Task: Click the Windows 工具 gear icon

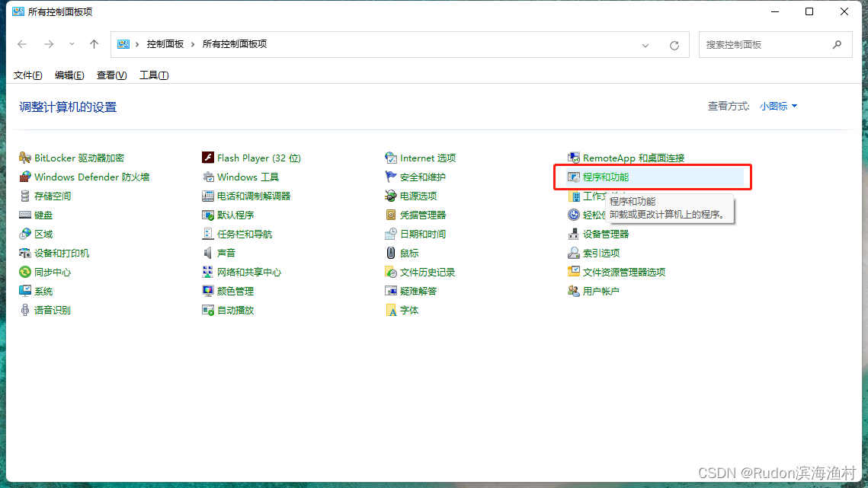Action: click(207, 177)
